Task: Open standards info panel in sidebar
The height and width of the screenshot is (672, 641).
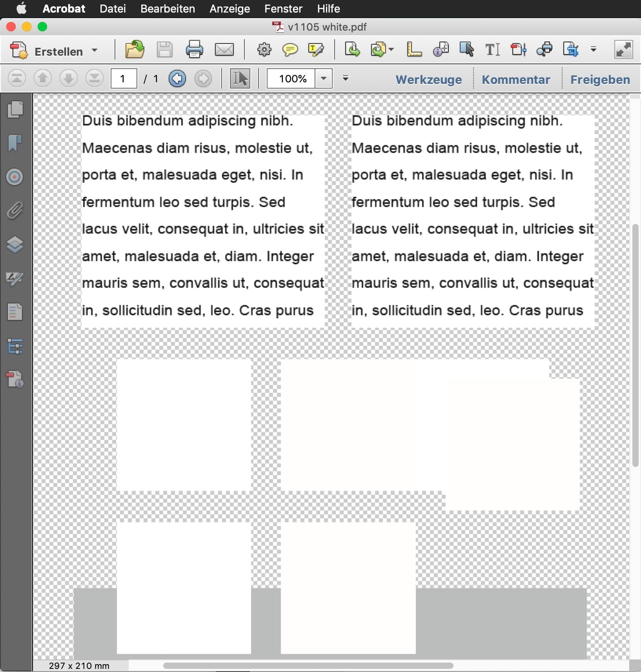Action: 15,380
